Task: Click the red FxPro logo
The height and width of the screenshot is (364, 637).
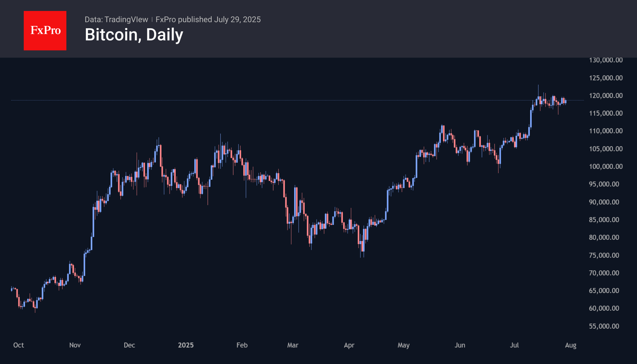Action: click(45, 30)
